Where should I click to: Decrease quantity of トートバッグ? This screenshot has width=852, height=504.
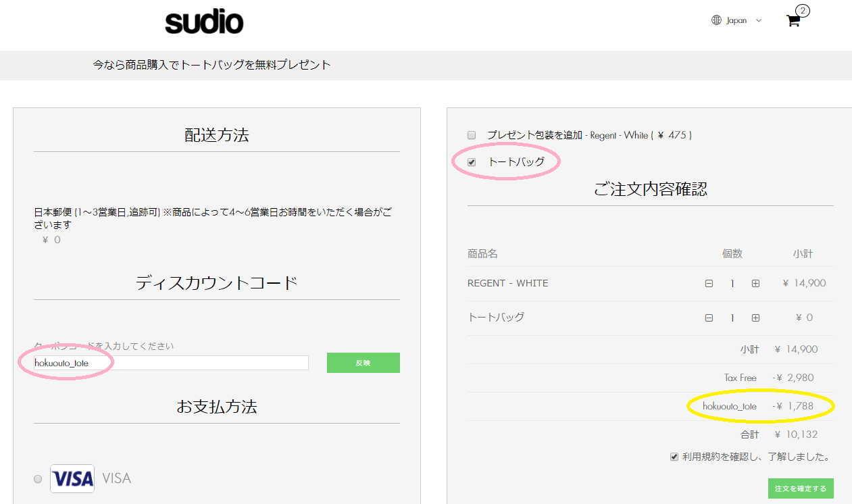(709, 318)
